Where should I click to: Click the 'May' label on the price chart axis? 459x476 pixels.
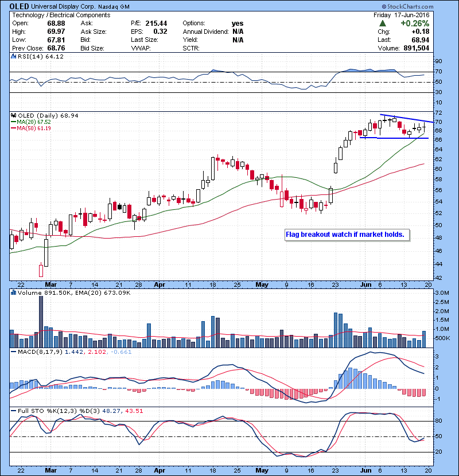(x=262, y=285)
